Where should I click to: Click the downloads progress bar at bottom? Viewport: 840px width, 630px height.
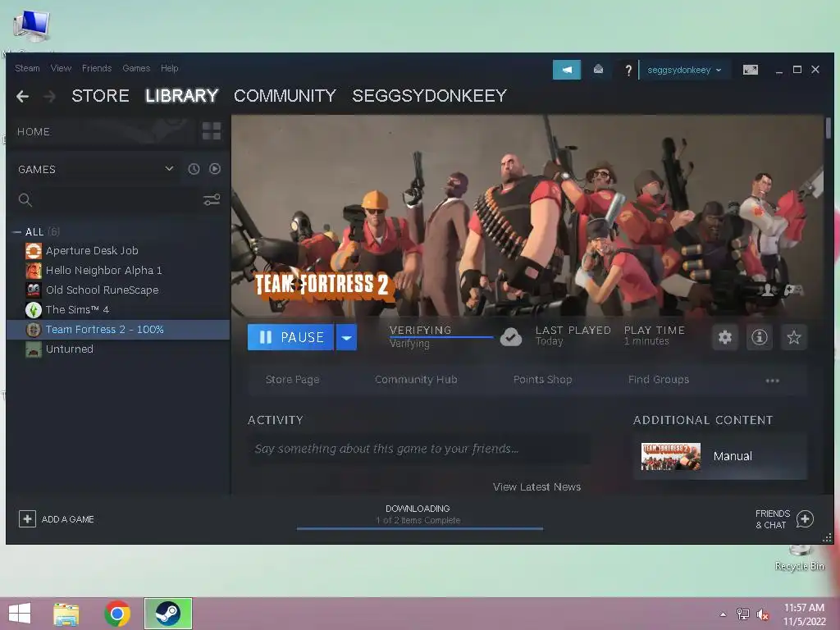point(419,528)
